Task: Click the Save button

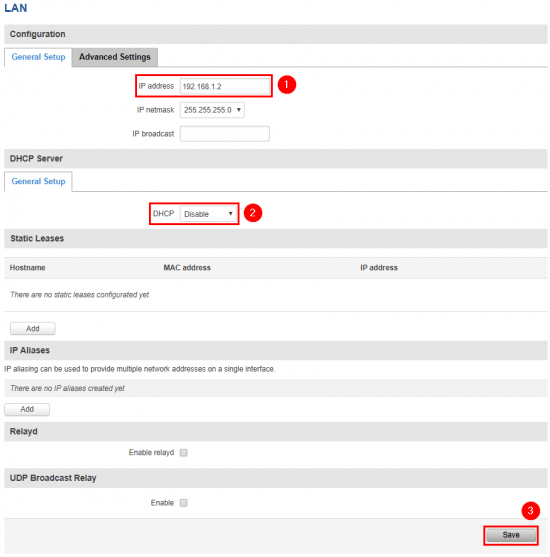Action: (511, 535)
